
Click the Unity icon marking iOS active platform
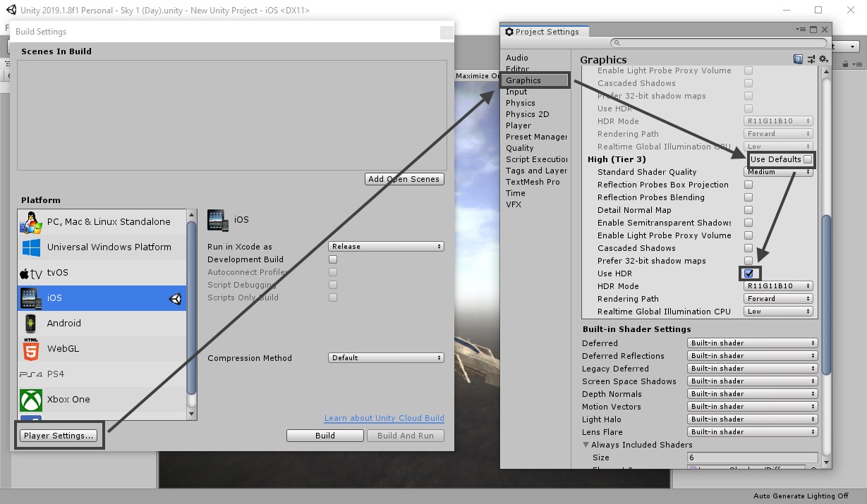(176, 299)
